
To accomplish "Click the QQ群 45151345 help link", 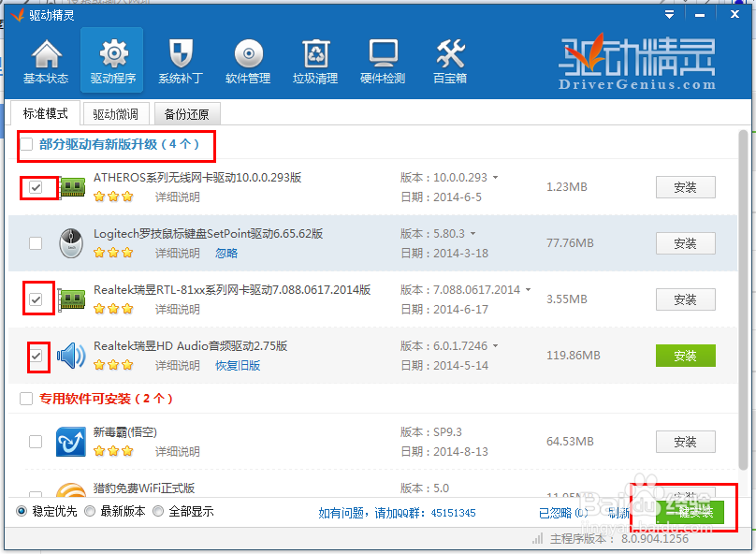I will click(x=397, y=513).
